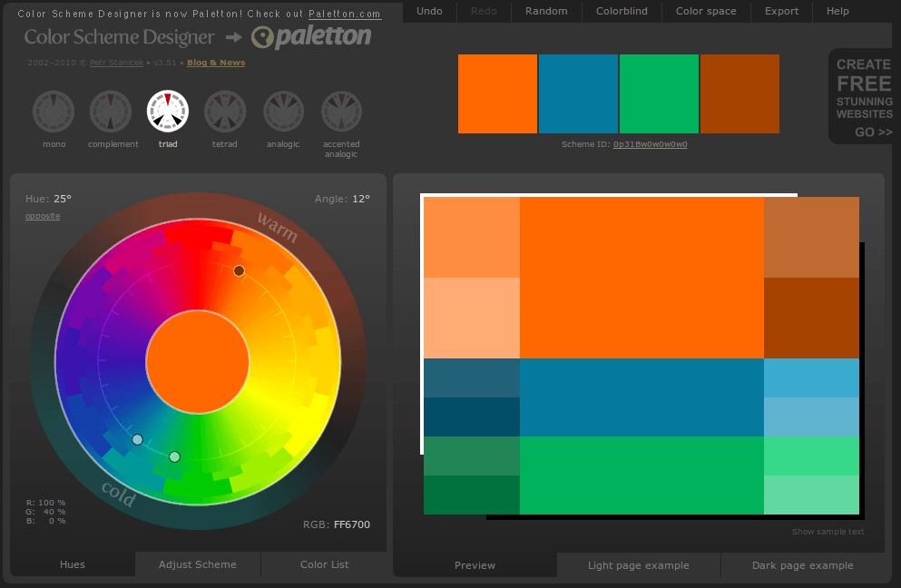Select the brown swatch in the top palette
Image resolution: width=901 pixels, height=588 pixels.
[x=740, y=93]
